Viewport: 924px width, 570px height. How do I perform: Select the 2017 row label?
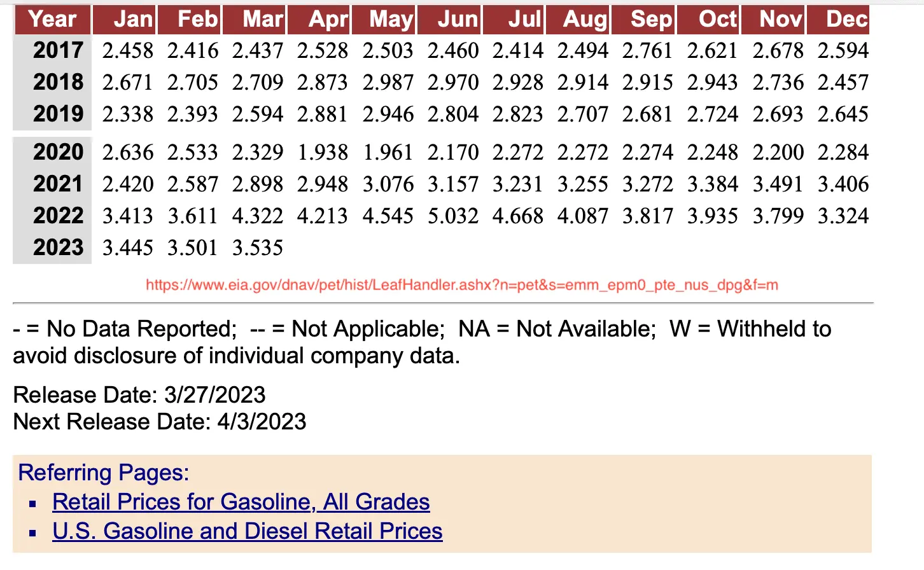59,50
